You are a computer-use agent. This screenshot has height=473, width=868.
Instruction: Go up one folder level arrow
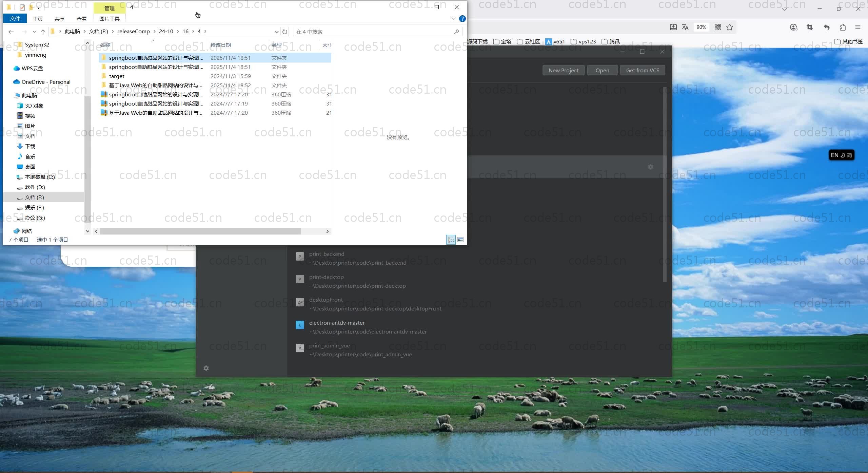click(x=43, y=32)
